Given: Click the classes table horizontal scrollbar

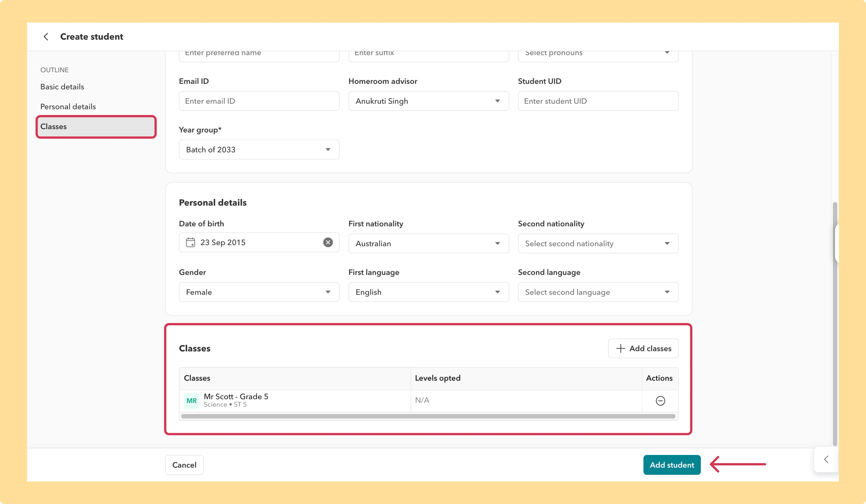Looking at the screenshot, I should pyautogui.click(x=428, y=416).
